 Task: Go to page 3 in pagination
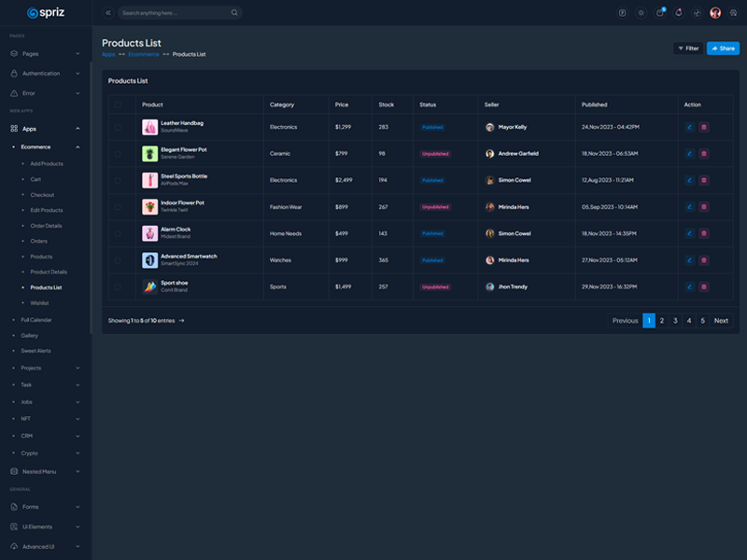coord(675,321)
